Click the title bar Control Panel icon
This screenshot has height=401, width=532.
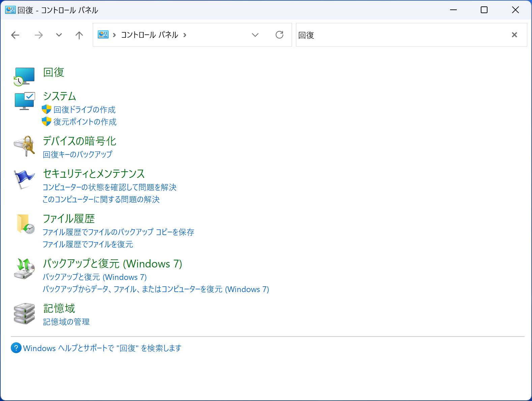[10, 10]
